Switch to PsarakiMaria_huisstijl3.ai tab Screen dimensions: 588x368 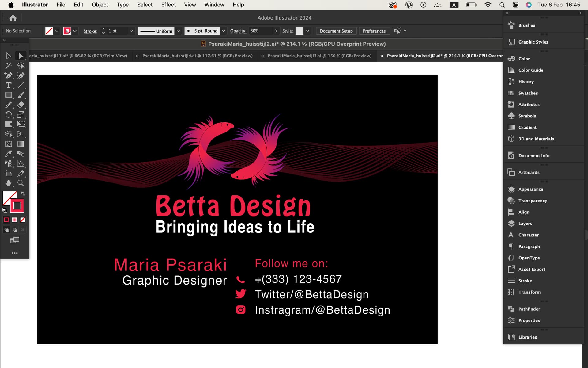[x=320, y=56]
